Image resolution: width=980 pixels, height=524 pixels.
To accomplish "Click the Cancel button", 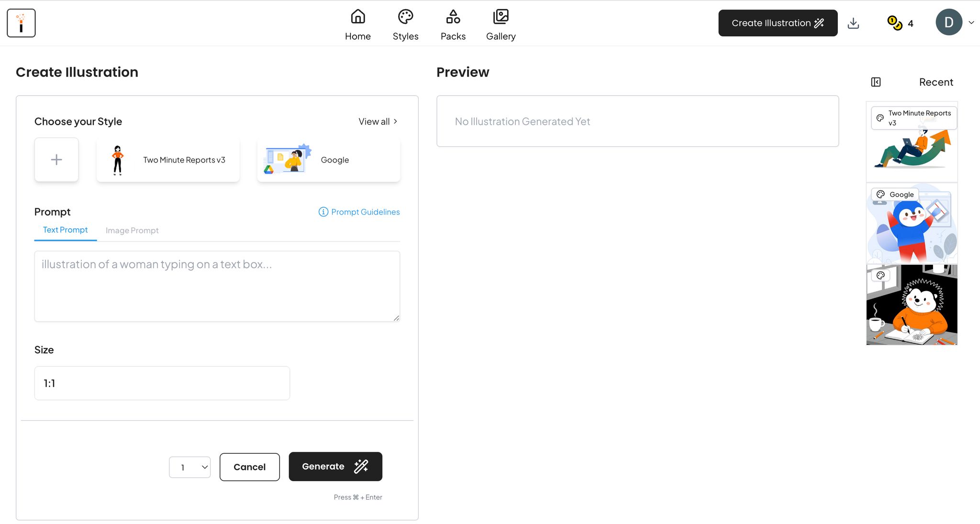I will pos(249,467).
